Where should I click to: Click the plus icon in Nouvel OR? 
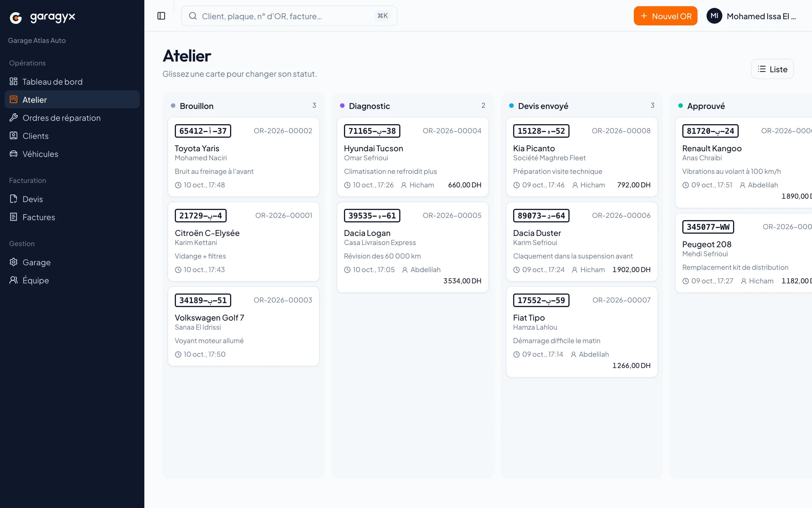644,16
